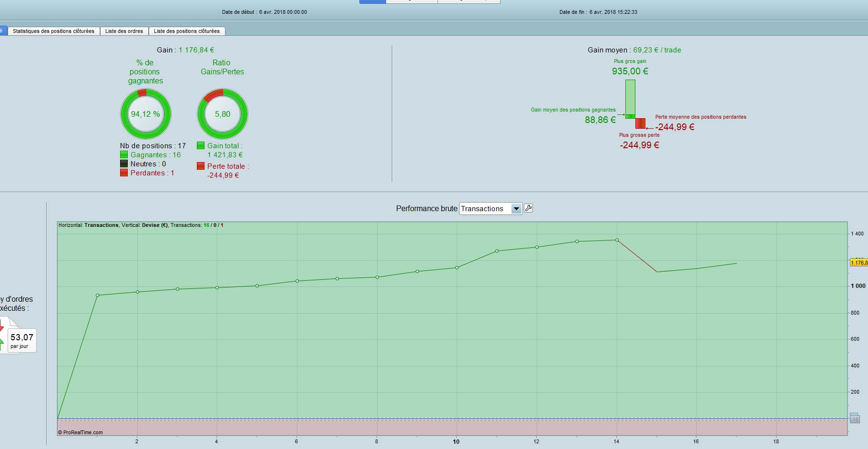
Task: Click the '53,07 par jour' box
Action: [x=22, y=340]
